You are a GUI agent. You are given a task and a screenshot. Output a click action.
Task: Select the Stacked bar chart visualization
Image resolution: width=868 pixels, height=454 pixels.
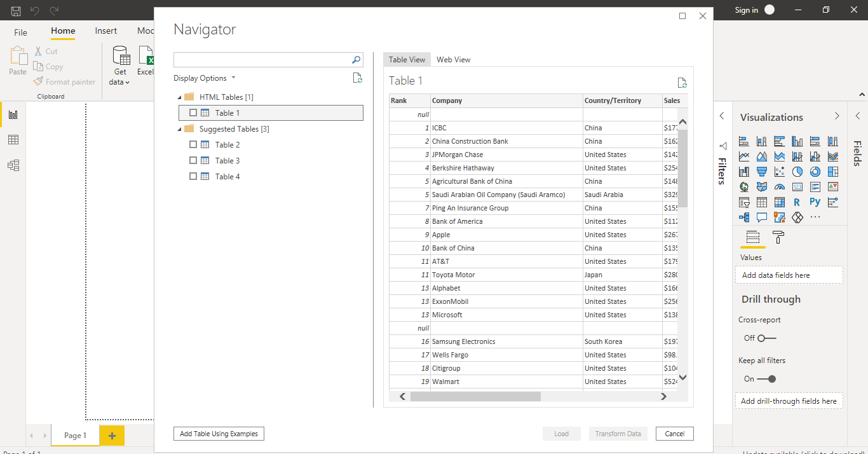(744, 141)
